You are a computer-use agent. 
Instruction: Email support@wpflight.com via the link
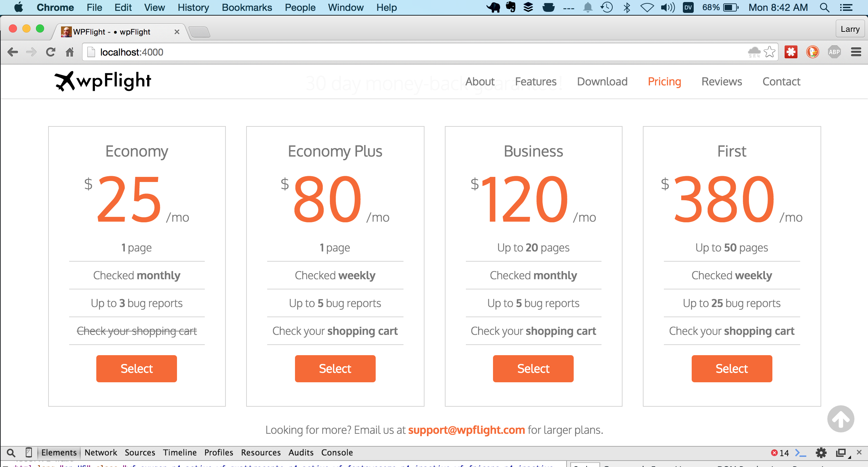click(466, 430)
